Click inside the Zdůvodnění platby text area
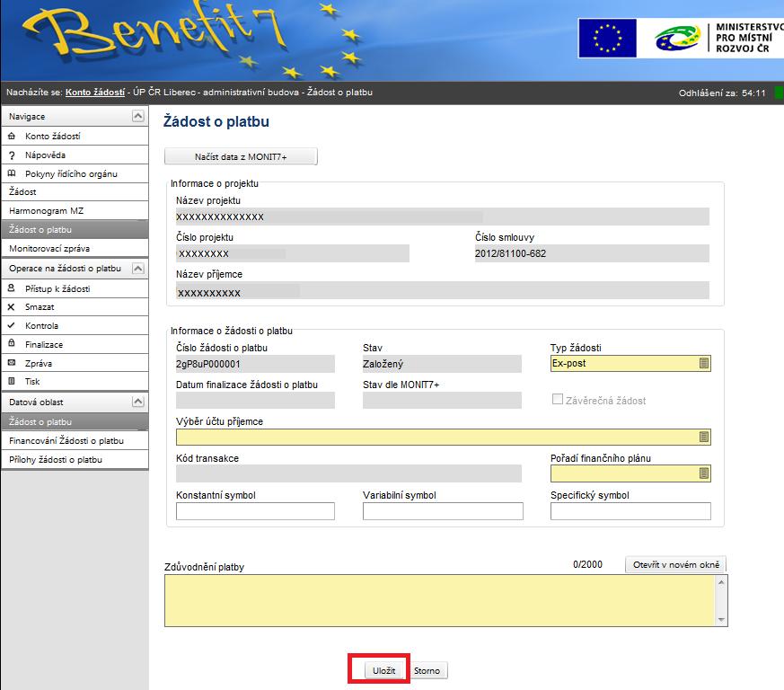The height and width of the screenshot is (690, 784). pyautogui.click(x=440, y=600)
